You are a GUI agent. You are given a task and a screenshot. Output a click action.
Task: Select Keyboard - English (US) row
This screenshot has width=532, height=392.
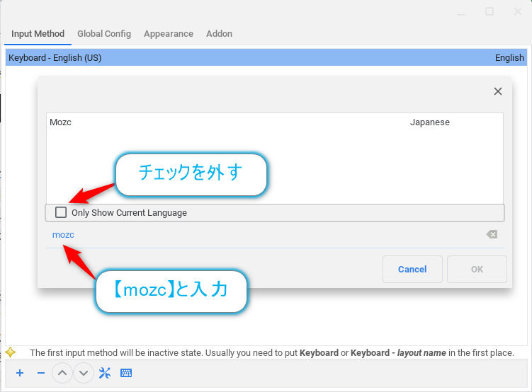pyautogui.click(x=266, y=57)
